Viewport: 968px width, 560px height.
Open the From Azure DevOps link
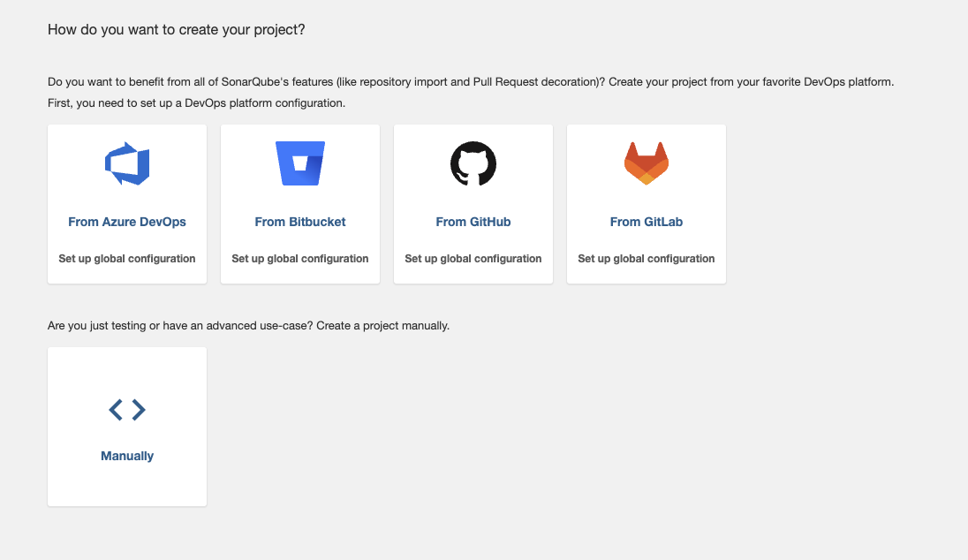click(x=127, y=222)
